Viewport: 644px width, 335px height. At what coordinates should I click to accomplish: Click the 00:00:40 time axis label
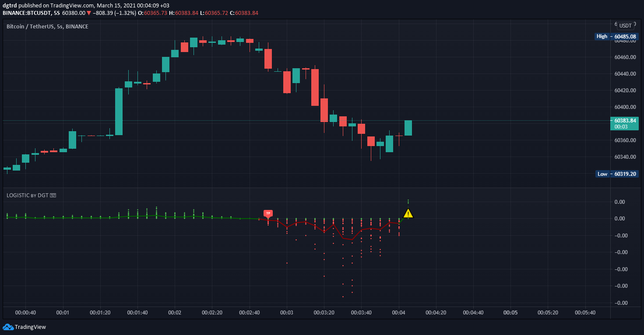pyautogui.click(x=25, y=313)
